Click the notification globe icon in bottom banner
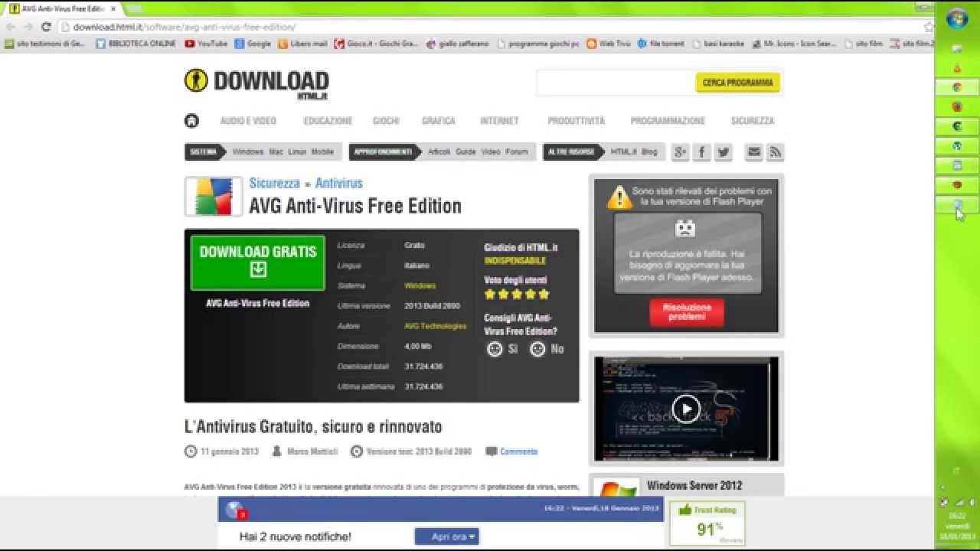Image resolution: width=980 pixels, height=551 pixels. click(235, 510)
